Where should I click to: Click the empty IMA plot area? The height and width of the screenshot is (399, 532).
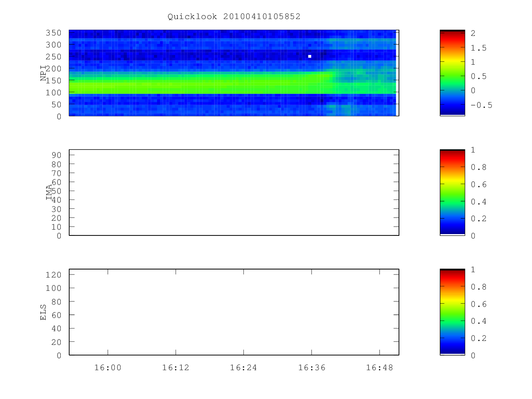click(x=234, y=192)
